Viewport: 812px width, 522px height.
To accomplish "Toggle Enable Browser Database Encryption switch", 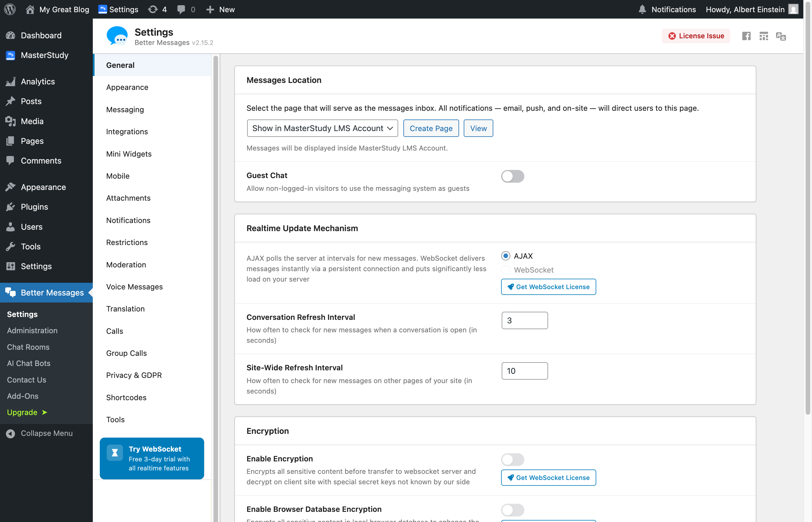I will [512, 510].
